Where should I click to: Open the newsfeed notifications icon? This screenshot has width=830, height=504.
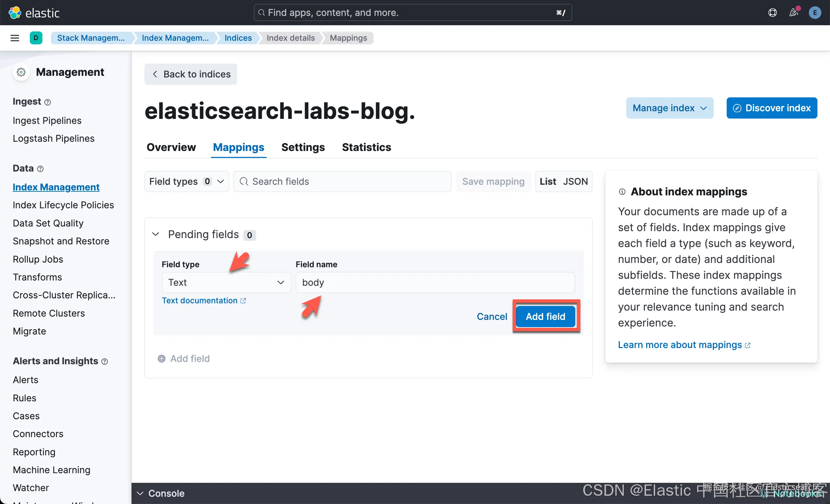coord(794,13)
